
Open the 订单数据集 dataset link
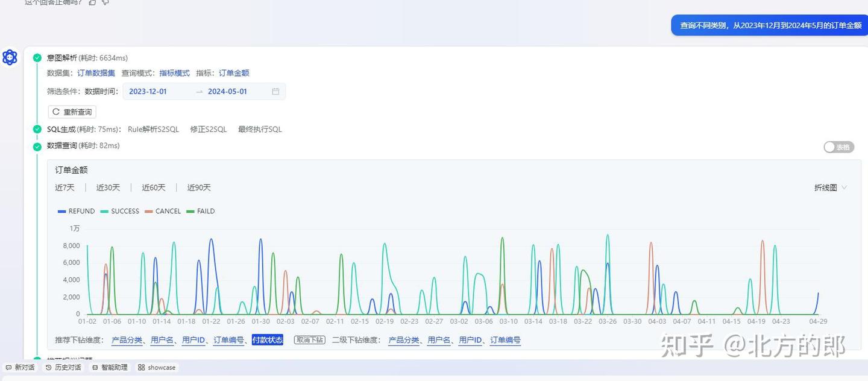click(x=95, y=73)
